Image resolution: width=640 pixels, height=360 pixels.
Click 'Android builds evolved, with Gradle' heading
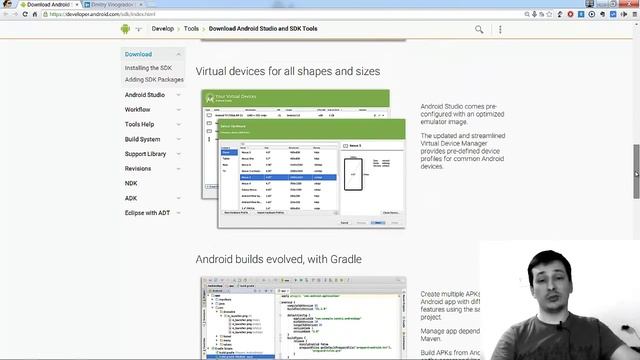278,259
